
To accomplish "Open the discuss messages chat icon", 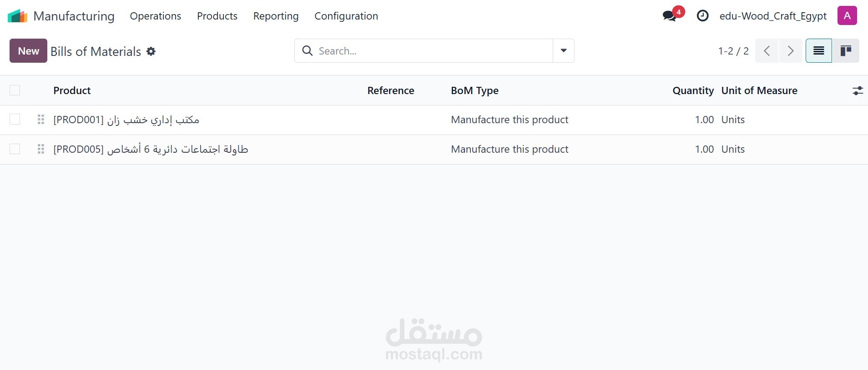I will click(x=669, y=16).
